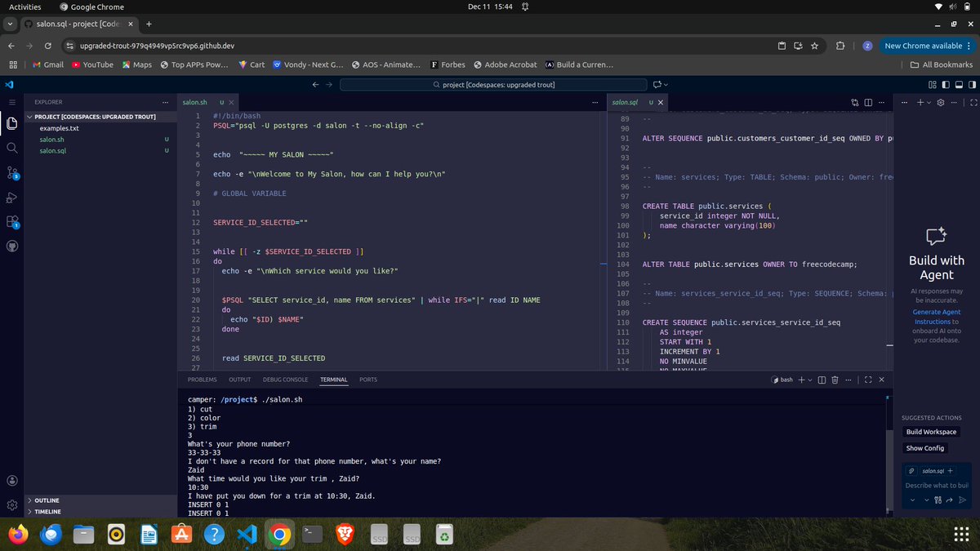
Task: Switch to the OUTPUT tab
Action: pyautogui.click(x=240, y=380)
